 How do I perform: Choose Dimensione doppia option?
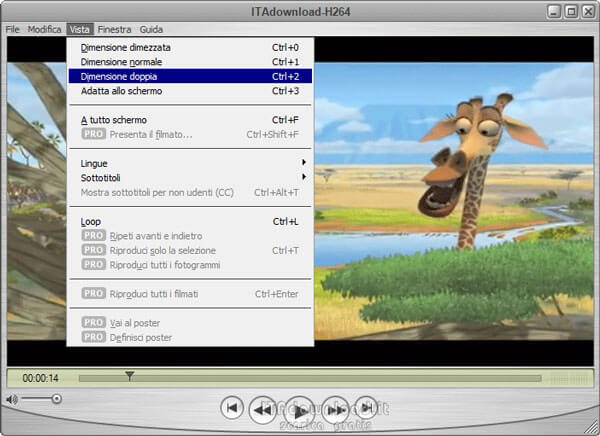[190, 76]
